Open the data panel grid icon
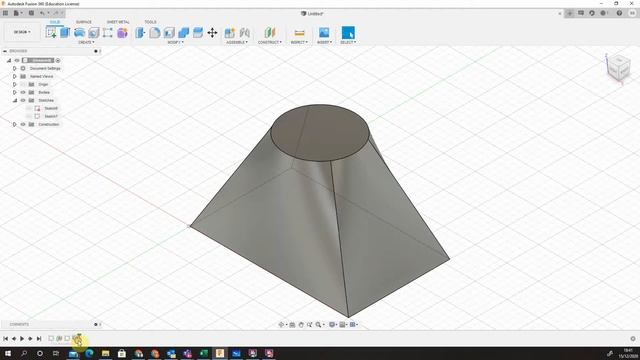Viewport: 640px width, 360px height. 5,13
